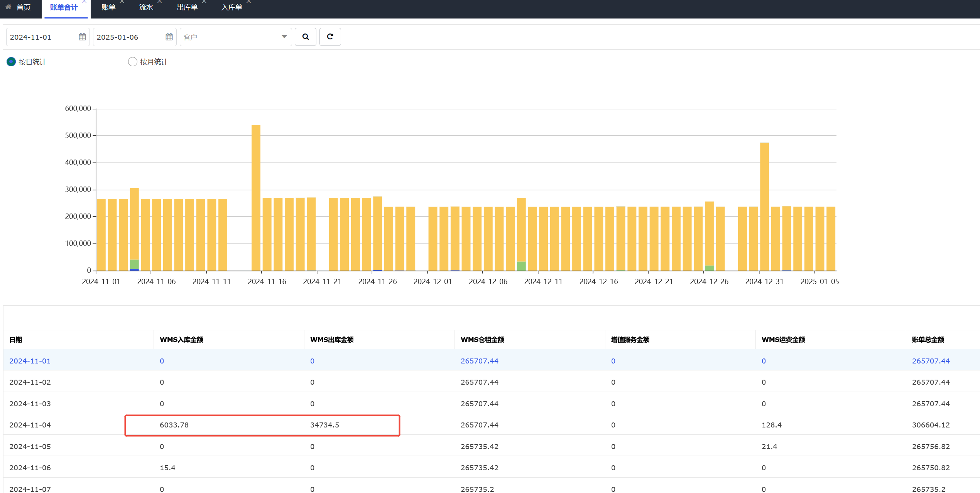Click green bar segment on 2024-11-04
The image size is (980, 493).
point(134,264)
